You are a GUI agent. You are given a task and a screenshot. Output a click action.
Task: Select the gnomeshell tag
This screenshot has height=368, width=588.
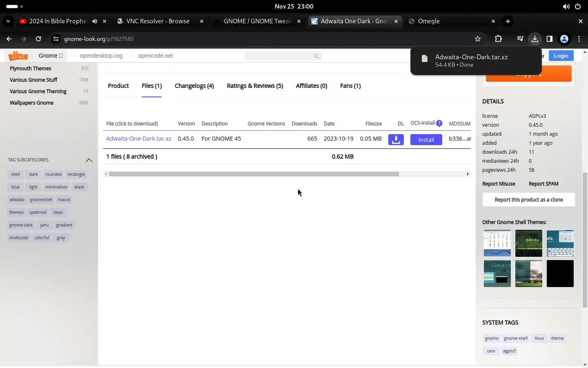(41, 200)
